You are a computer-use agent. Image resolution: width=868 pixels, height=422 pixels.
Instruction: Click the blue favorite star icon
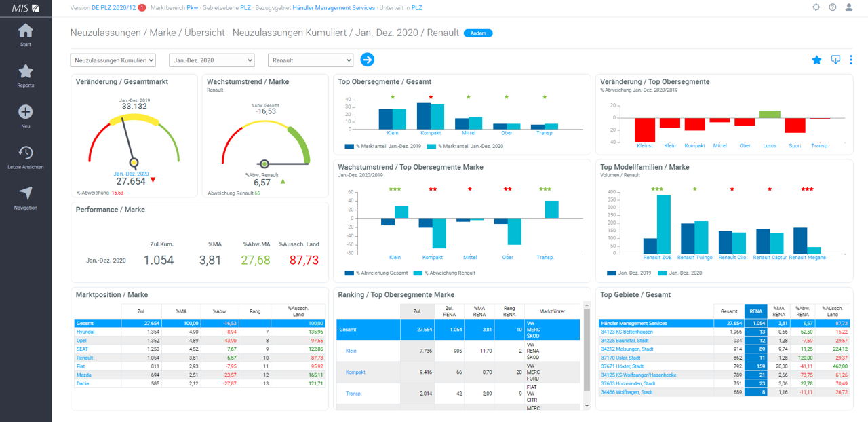(x=816, y=60)
